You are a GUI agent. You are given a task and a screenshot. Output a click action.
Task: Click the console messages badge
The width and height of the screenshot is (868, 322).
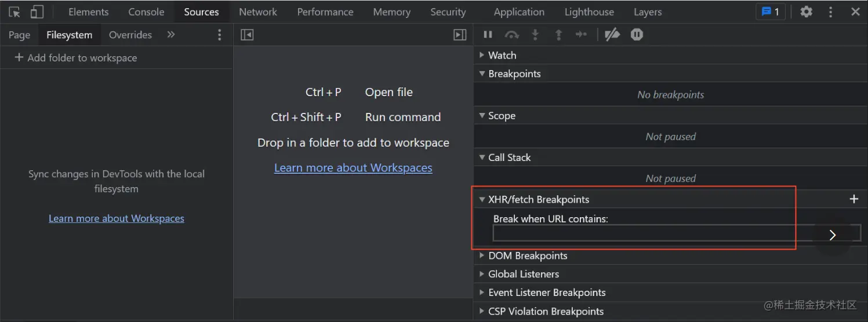771,12
